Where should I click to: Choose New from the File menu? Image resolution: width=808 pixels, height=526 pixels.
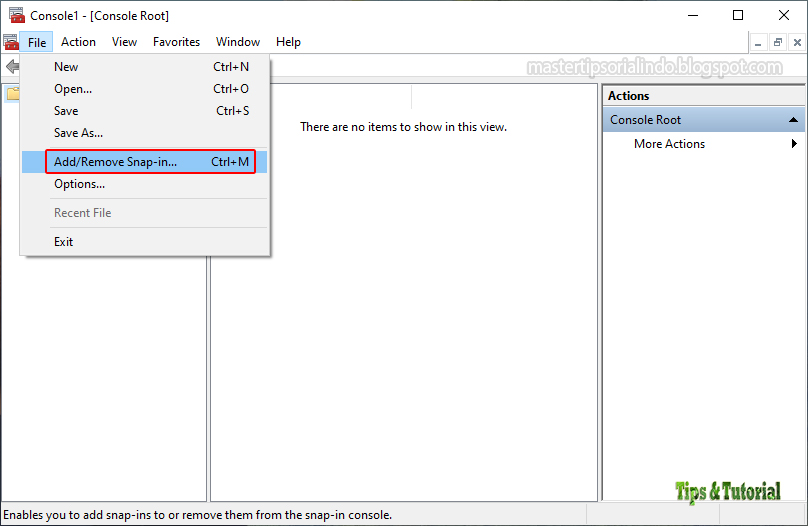click(145, 67)
